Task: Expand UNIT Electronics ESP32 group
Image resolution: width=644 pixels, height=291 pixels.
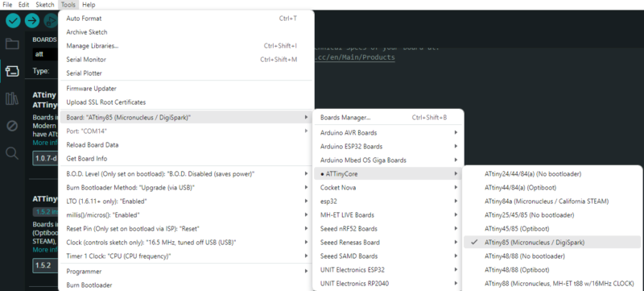Action: (388, 270)
